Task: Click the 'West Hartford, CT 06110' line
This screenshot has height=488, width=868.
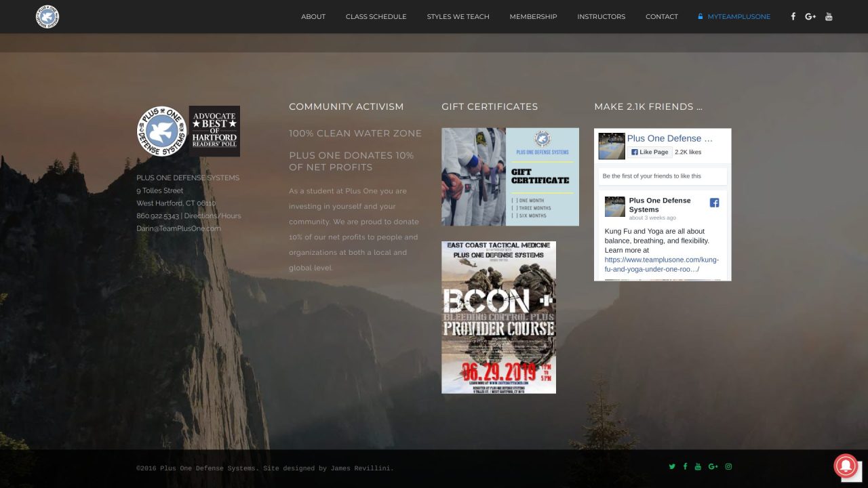Action: pyautogui.click(x=176, y=203)
